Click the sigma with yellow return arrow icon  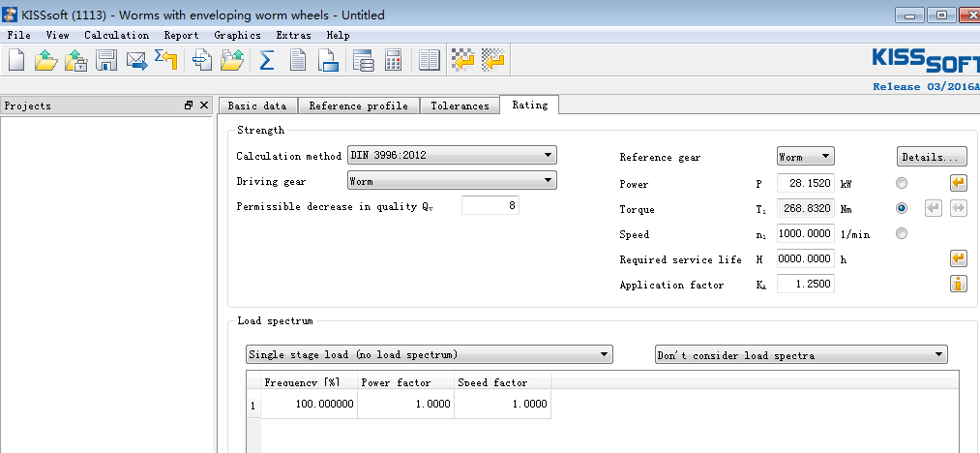coord(166,61)
